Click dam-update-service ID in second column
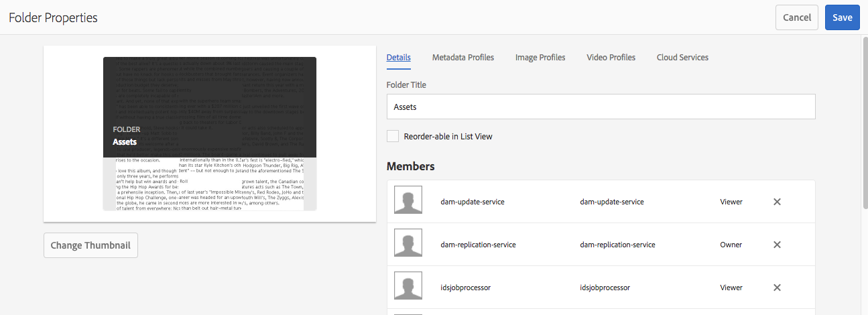Screen dimensions: 868x315 coord(612,202)
